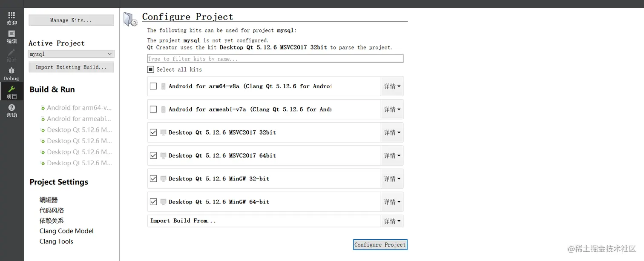Open 依赖关系 project settings
Viewport: 644px width, 261px height.
pyautogui.click(x=52, y=221)
